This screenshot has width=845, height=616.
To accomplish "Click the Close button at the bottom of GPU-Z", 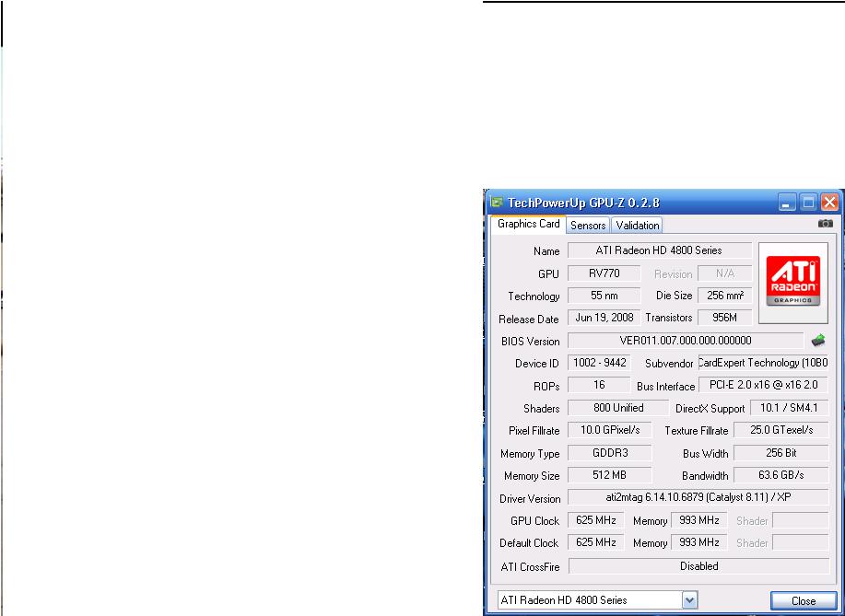I will (803, 601).
